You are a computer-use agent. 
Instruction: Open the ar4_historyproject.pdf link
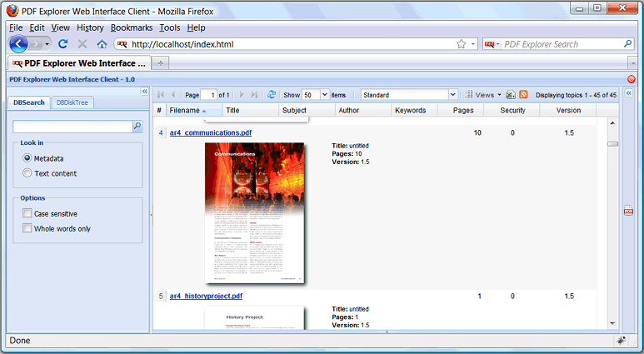[x=206, y=296]
